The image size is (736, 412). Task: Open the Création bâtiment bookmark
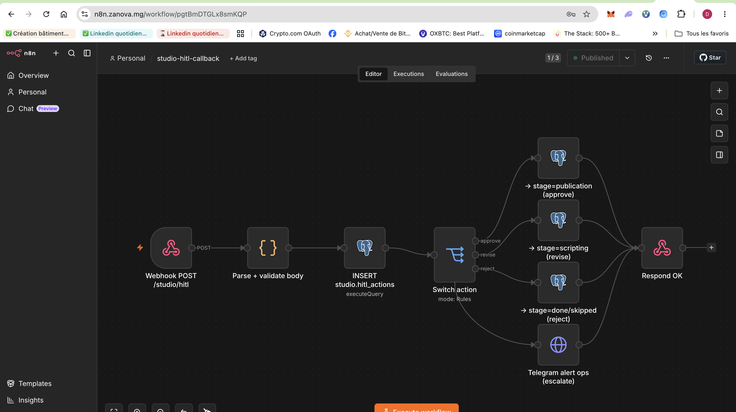click(x=39, y=33)
